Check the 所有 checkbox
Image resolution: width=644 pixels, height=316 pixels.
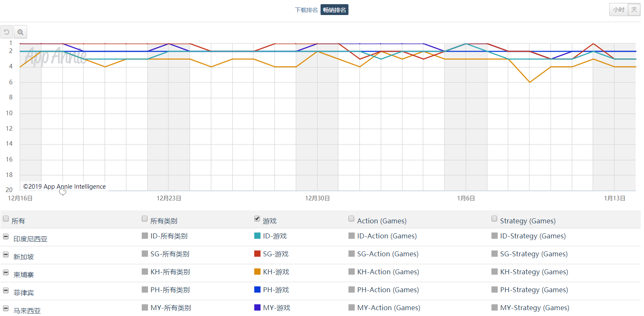point(6,218)
